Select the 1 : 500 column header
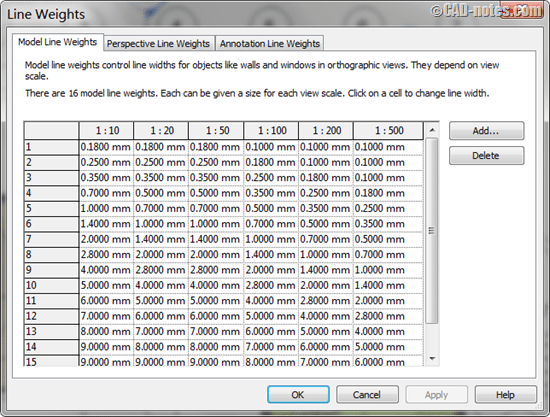 click(388, 130)
